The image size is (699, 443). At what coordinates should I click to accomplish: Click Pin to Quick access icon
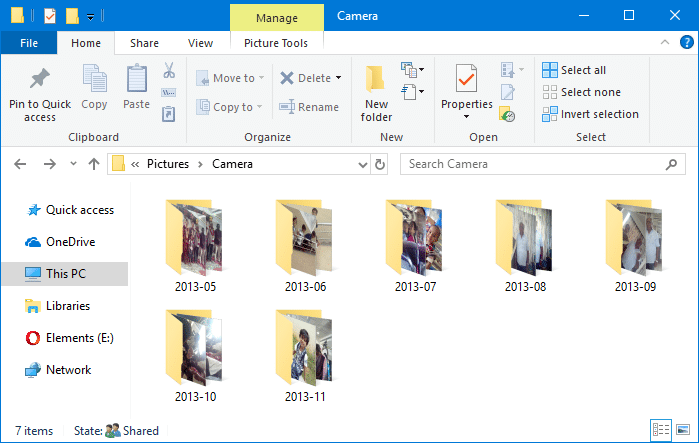tap(40, 79)
